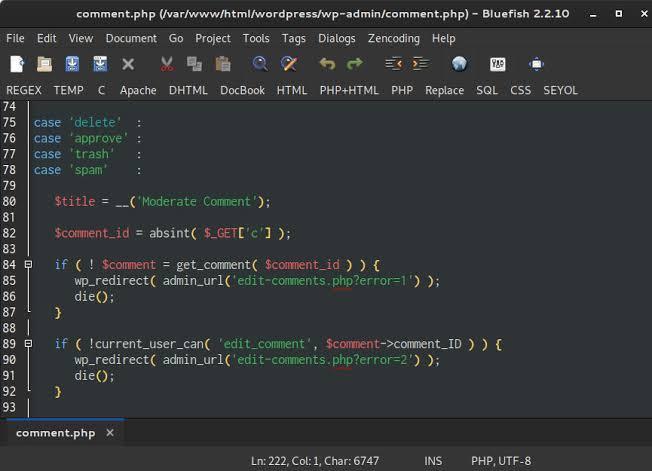This screenshot has height=471, width=652.
Task: Indent the selected lines
Action: point(420,64)
